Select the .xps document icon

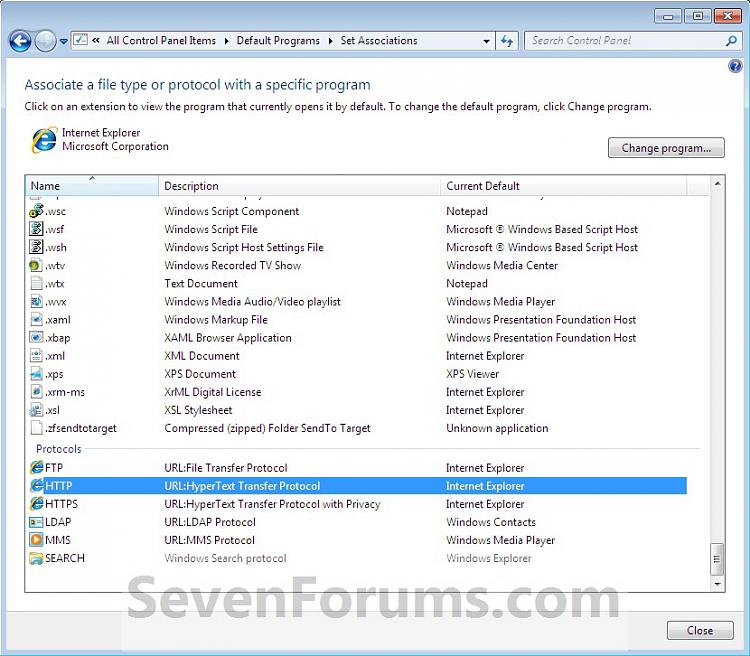36,374
